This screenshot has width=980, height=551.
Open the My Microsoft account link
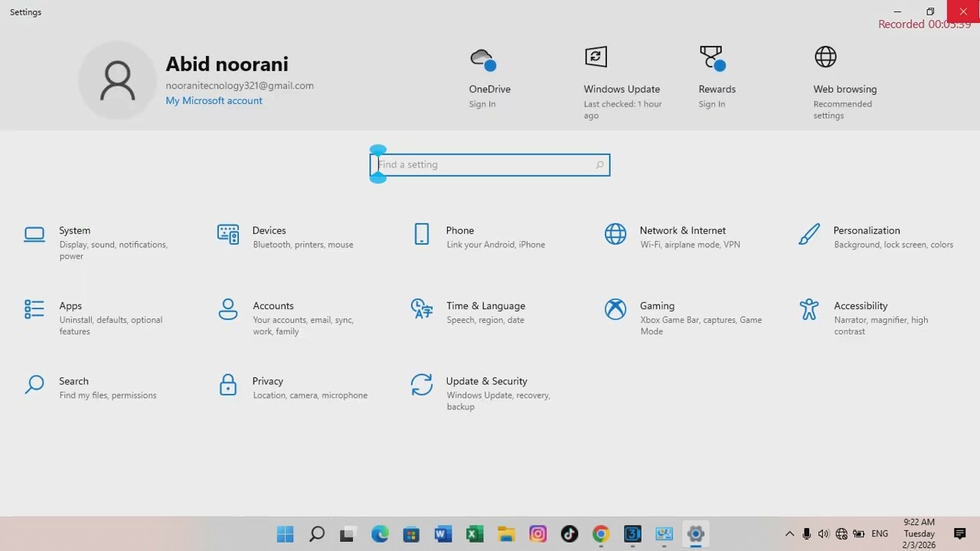point(214,101)
